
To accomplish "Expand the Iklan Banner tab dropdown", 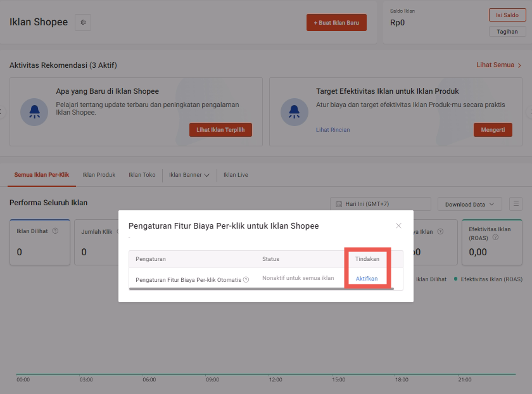I will [x=189, y=175].
